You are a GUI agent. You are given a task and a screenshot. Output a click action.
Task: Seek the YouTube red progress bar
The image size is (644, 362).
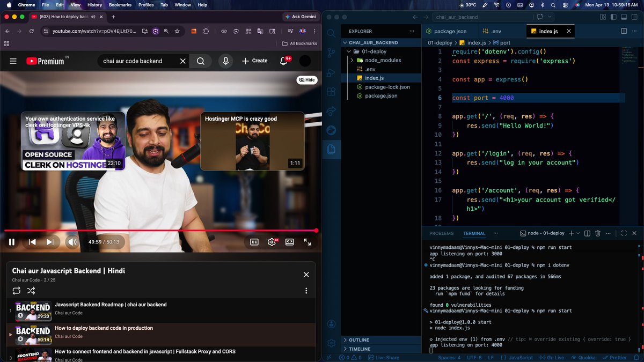point(160,231)
